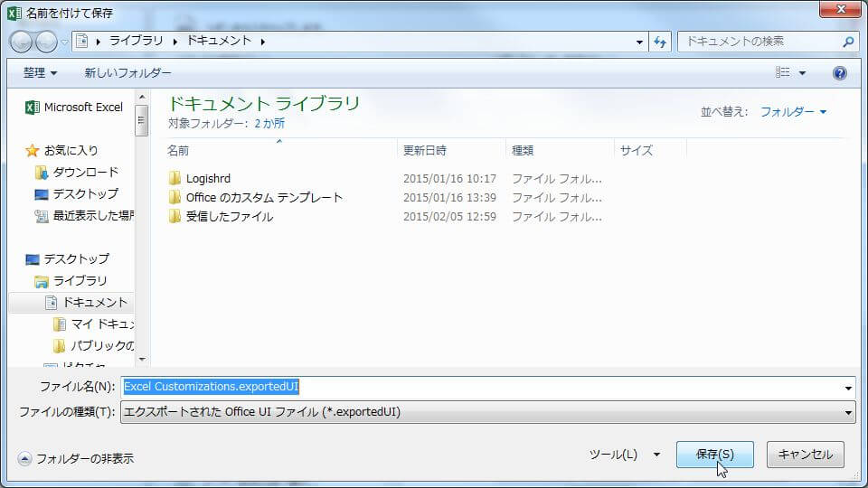Select ダウンロード in favorites list
This screenshot has width=868, height=488.
click(x=85, y=172)
